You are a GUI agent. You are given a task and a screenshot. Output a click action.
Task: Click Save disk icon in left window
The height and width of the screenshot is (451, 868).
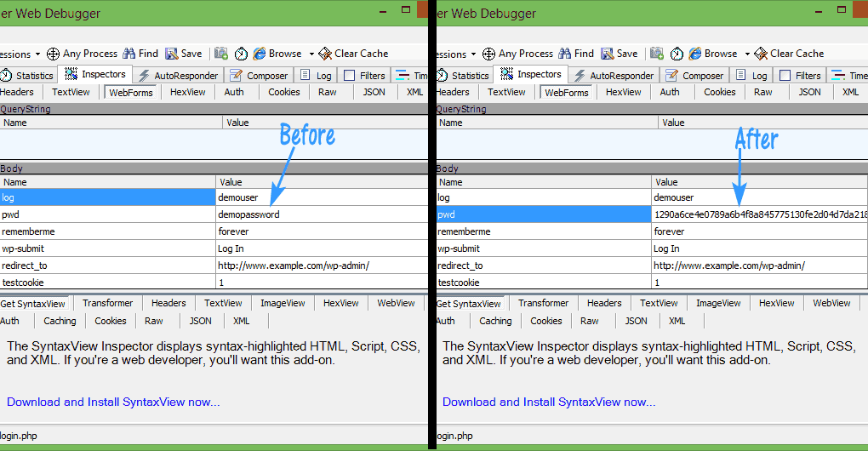coord(172,54)
